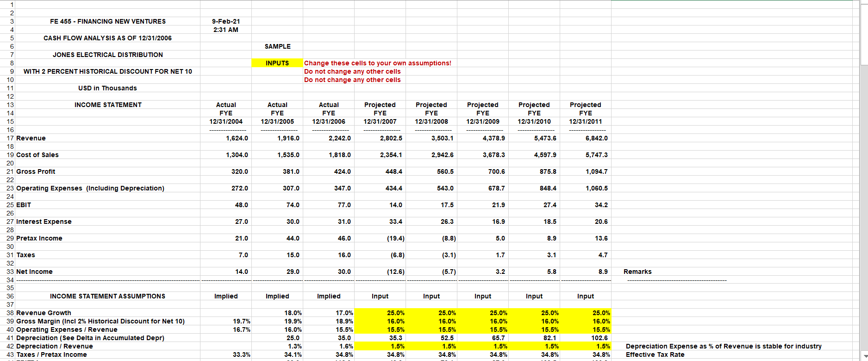
Task: Click the red 'Change these cells' note
Action: [x=378, y=63]
